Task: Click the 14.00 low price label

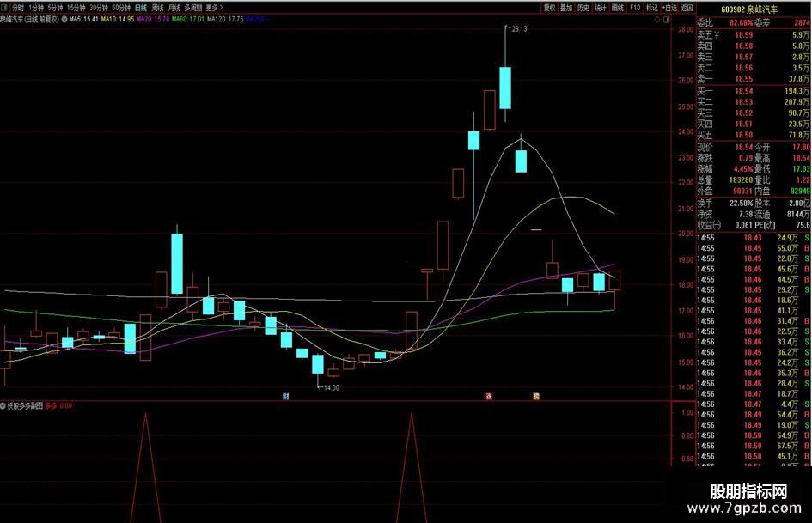Action: coord(331,387)
